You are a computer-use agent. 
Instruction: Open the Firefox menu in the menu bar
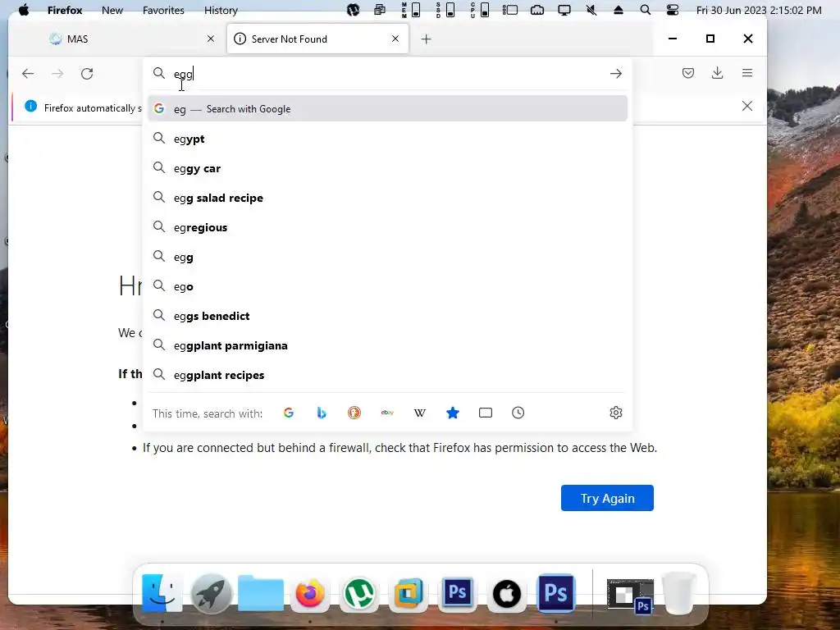pyautogui.click(x=65, y=10)
